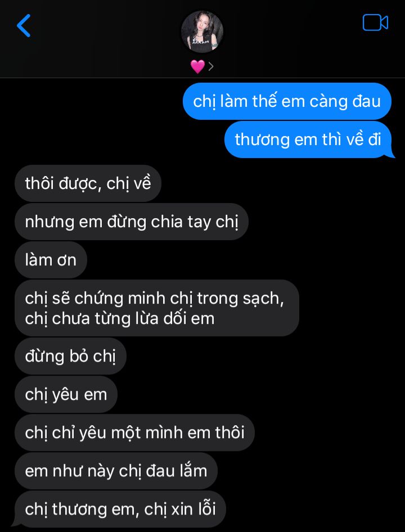Tap 'chị chưa từng lừa dối em' line
The width and height of the screenshot is (405, 532).
(x=119, y=319)
